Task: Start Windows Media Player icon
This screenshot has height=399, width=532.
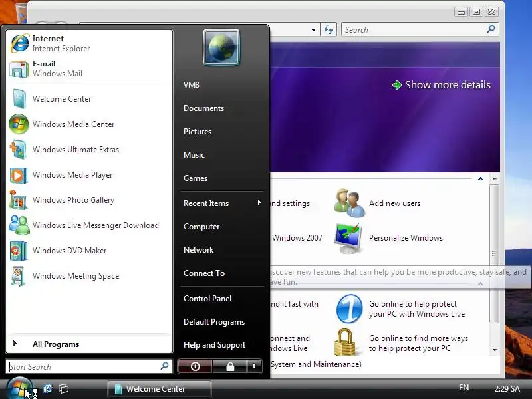Action: 19,175
